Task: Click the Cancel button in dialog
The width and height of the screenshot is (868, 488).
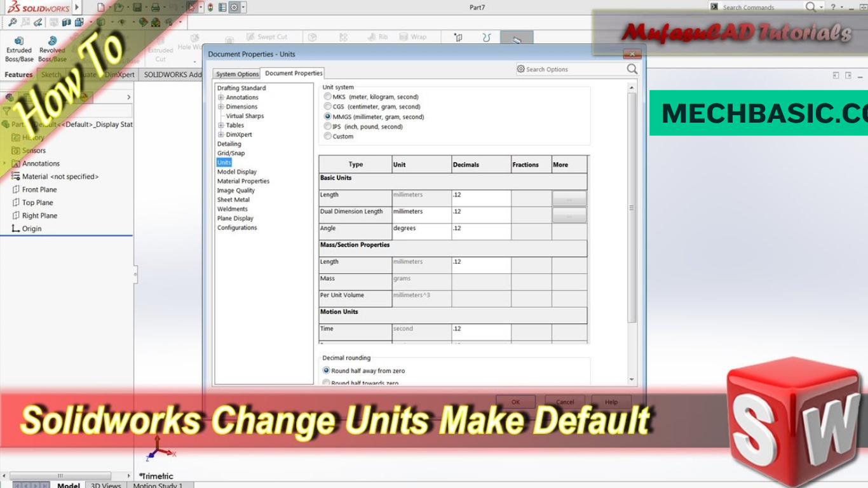Action: pyautogui.click(x=565, y=402)
